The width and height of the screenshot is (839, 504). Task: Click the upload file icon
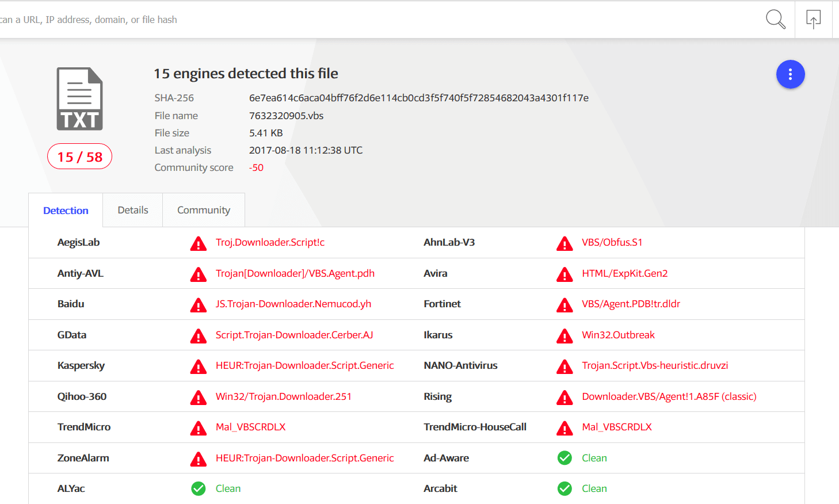813,20
